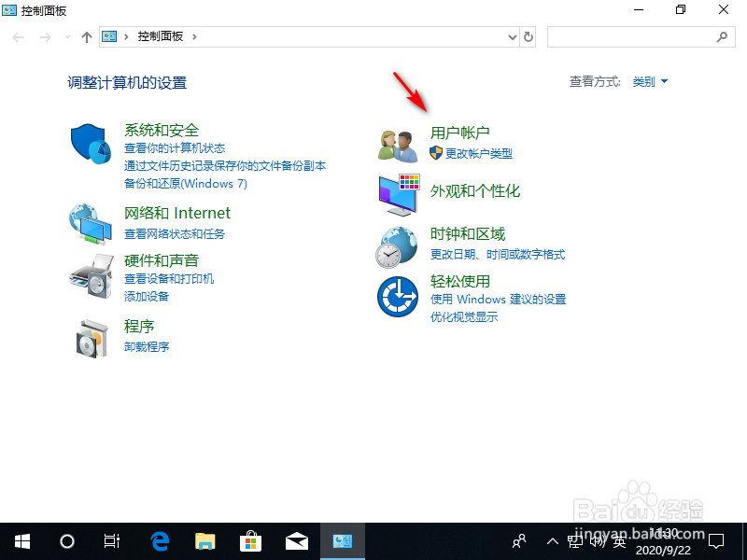Open File Explorer from the taskbar
This screenshot has height=560, width=747.
tap(204, 541)
